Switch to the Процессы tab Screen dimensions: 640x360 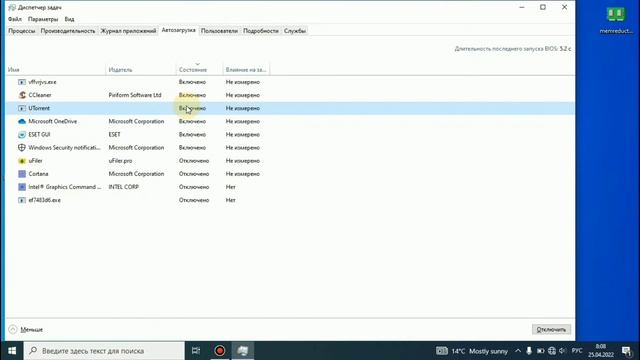22,31
